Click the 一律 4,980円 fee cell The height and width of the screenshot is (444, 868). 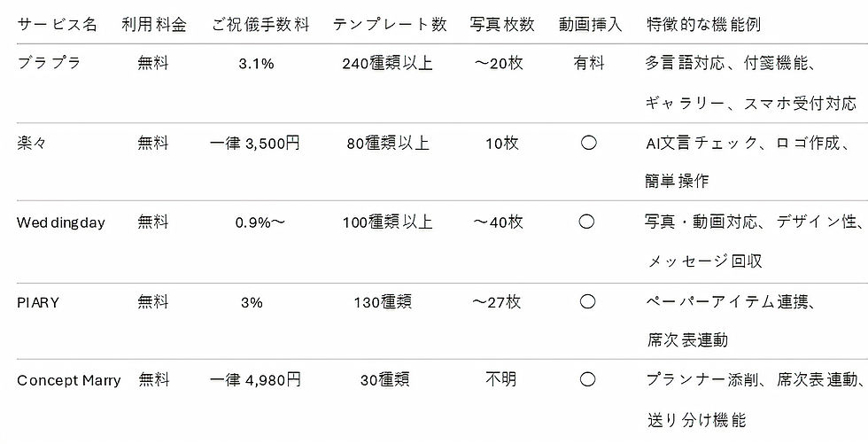click(x=255, y=380)
